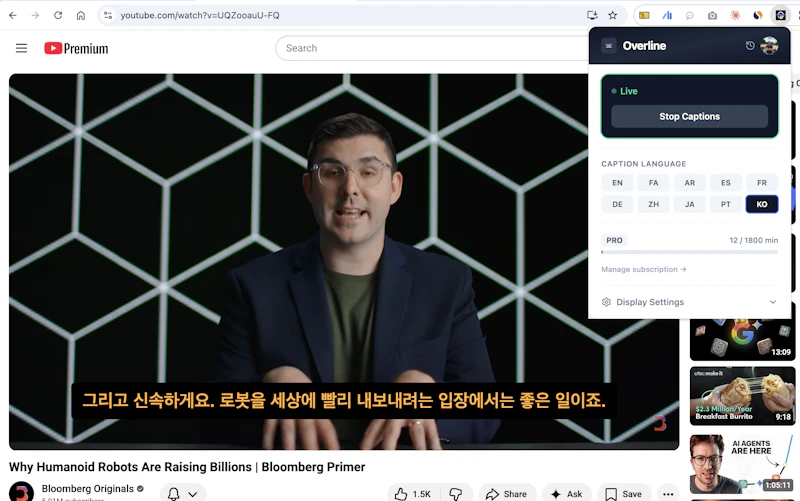
Task: Select AR caption language
Action: (690, 183)
